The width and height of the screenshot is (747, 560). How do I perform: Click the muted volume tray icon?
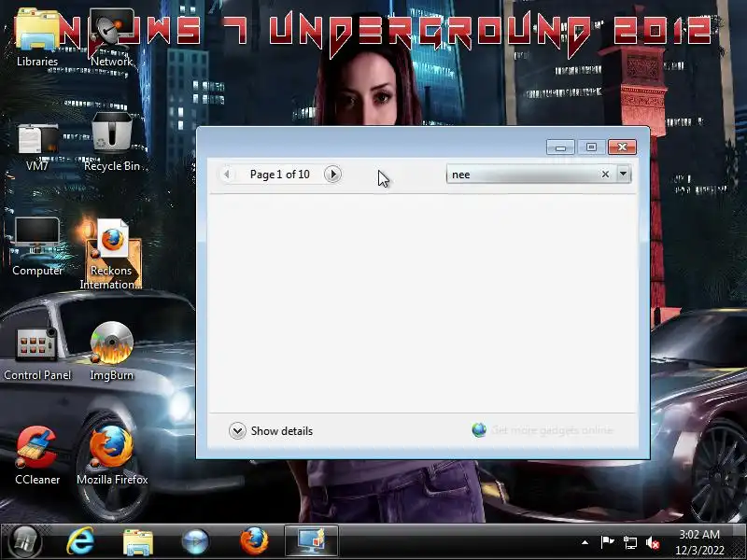(652, 542)
